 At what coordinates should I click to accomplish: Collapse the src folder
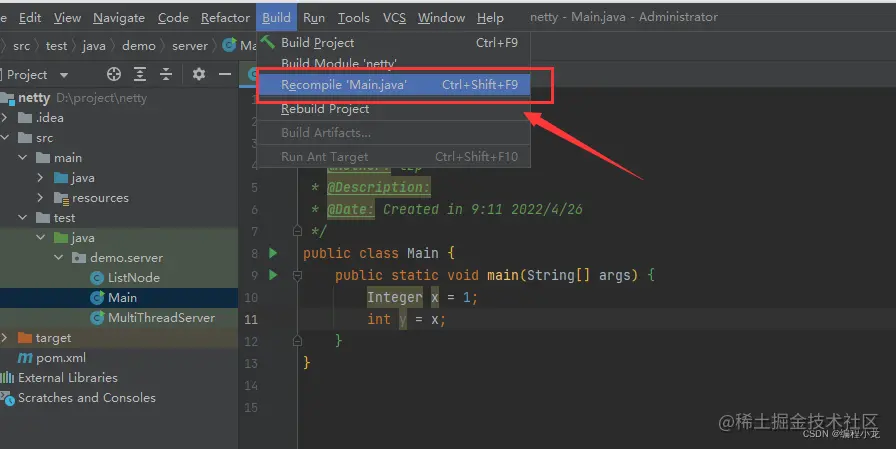(5, 138)
